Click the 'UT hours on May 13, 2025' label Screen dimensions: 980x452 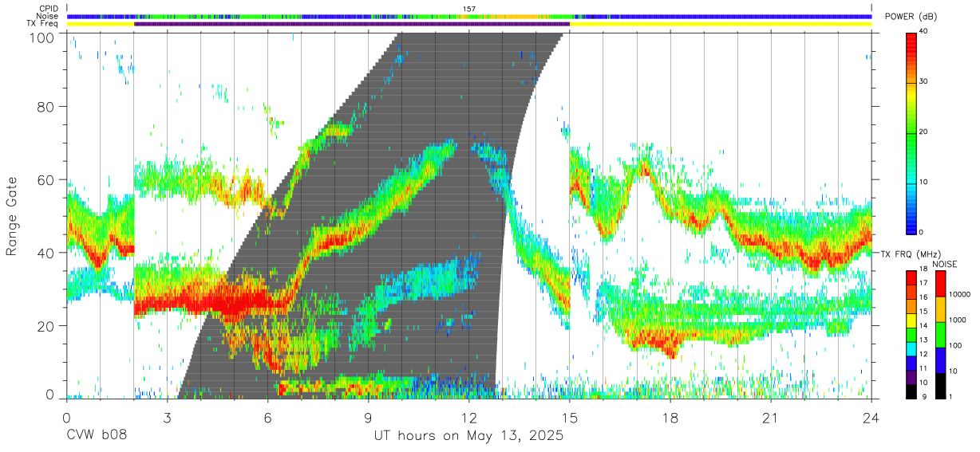click(468, 436)
